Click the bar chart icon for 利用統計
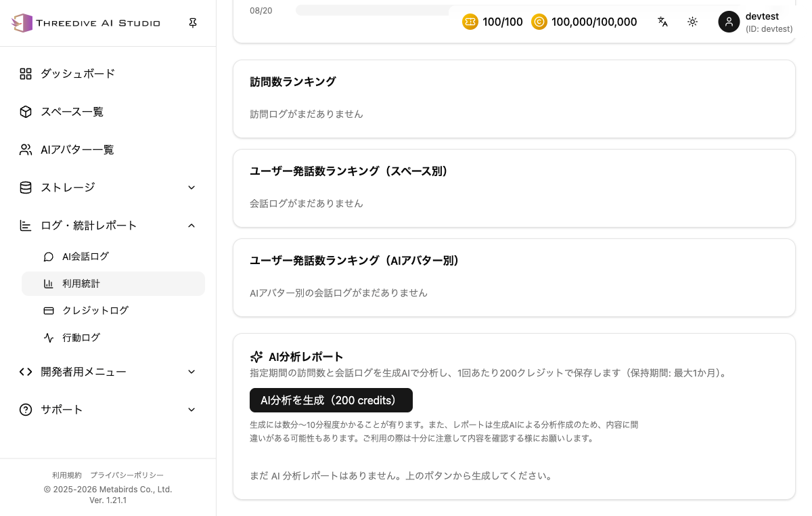Screen dimensions: 812x516 tap(49, 284)
